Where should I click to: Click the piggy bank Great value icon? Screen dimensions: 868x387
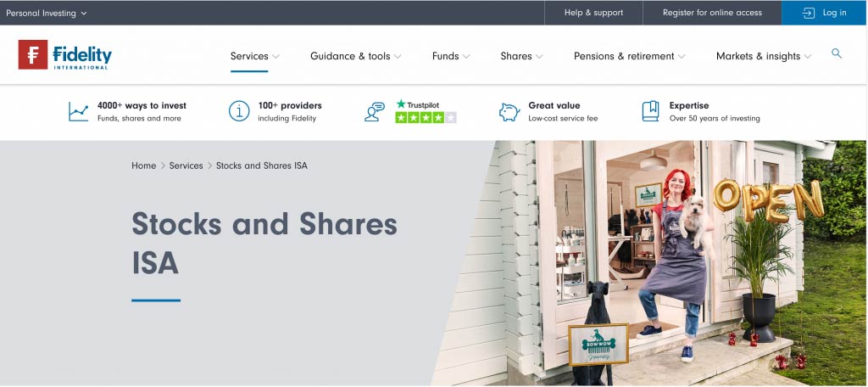(x=509, y=112)
